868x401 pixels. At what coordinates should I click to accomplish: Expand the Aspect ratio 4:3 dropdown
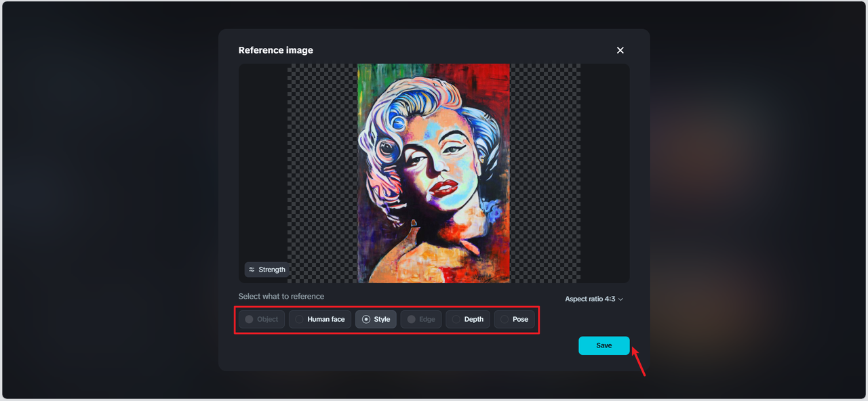594,299
